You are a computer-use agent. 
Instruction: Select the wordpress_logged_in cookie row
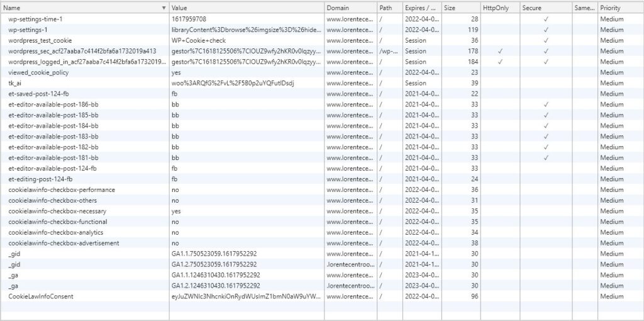click(x=322, y=62)
